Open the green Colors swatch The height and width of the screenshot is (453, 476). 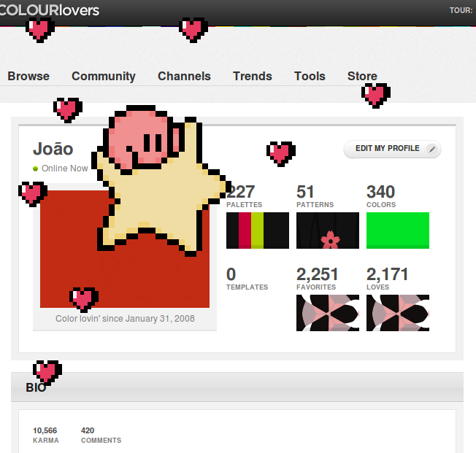coord(398,231)
